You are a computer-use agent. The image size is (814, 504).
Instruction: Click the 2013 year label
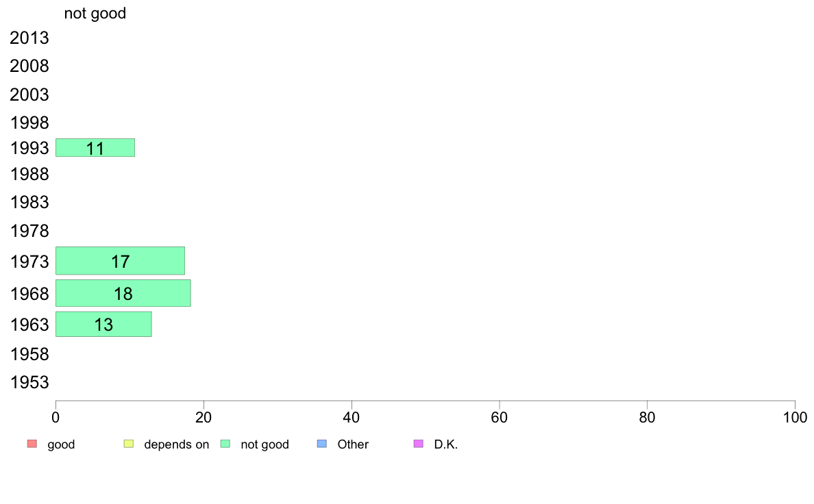click(x=29, y=38)
